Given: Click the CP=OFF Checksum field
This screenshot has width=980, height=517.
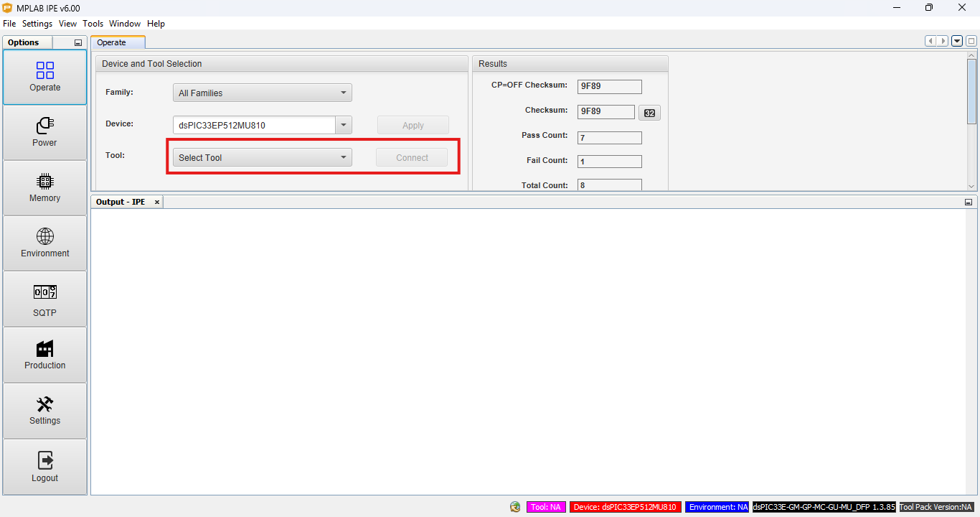Looking at the screenshot, I should click(610, 87).
